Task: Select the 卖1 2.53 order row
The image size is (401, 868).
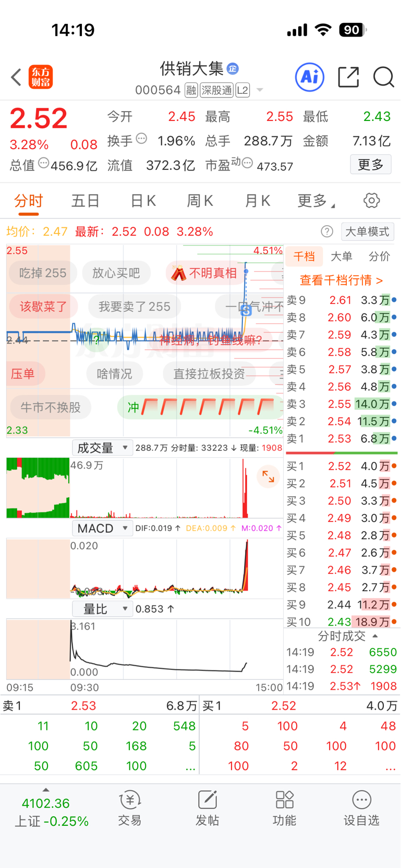Action: tap(342, 439)
